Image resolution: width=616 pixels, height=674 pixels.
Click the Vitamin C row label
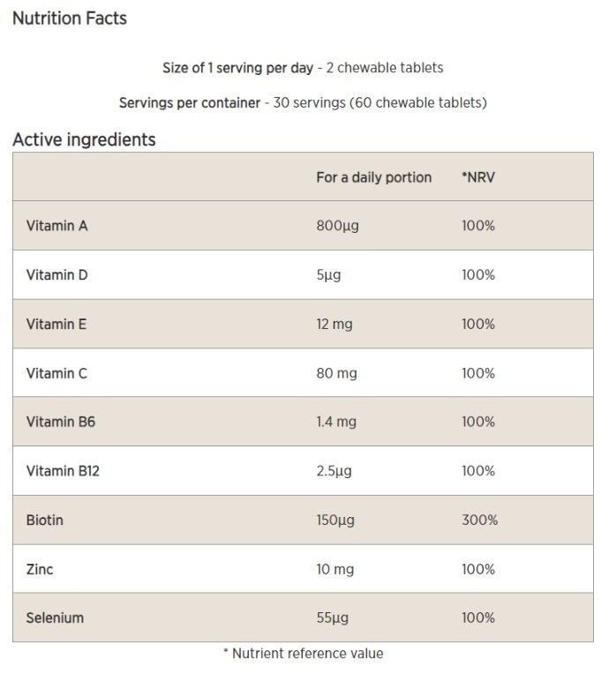(57, 373)
